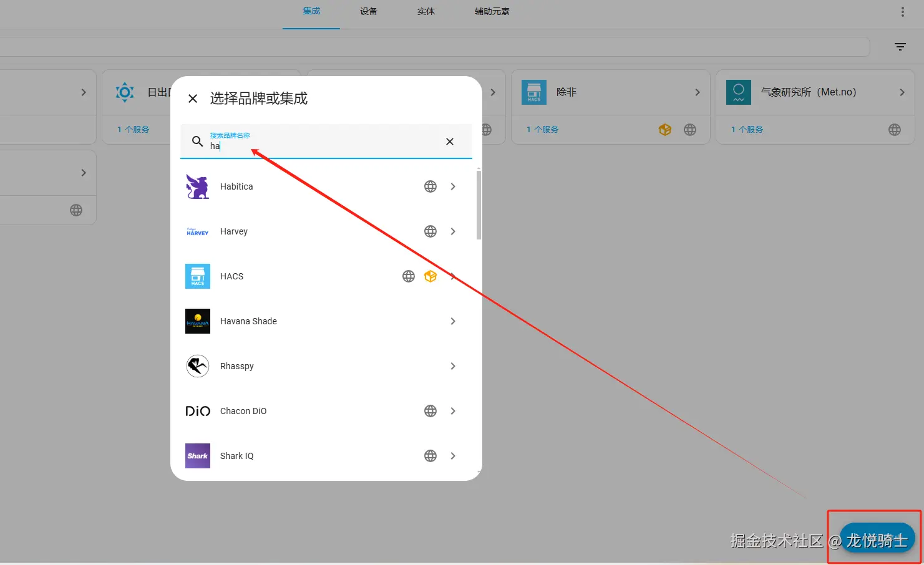The height and width of the screenshot is (565, 924).
Task: Open Harvey via its chevron
Action: (x=453, y=231)
